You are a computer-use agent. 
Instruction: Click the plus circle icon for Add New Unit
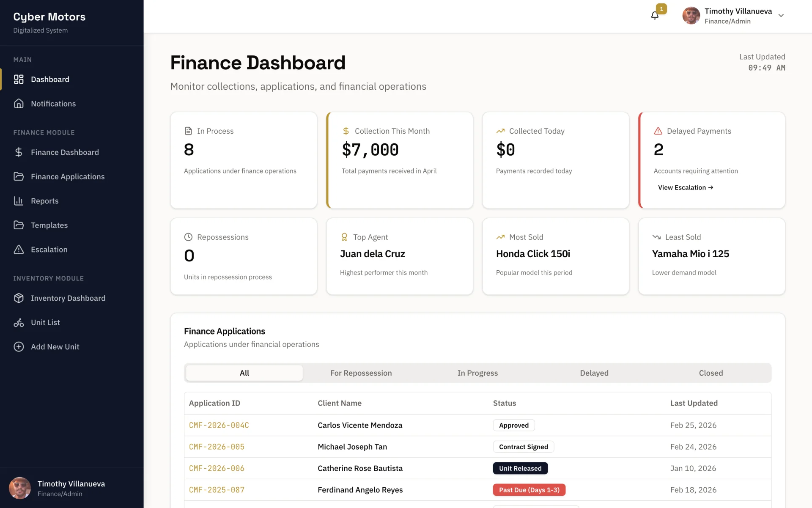coord(19,347)
